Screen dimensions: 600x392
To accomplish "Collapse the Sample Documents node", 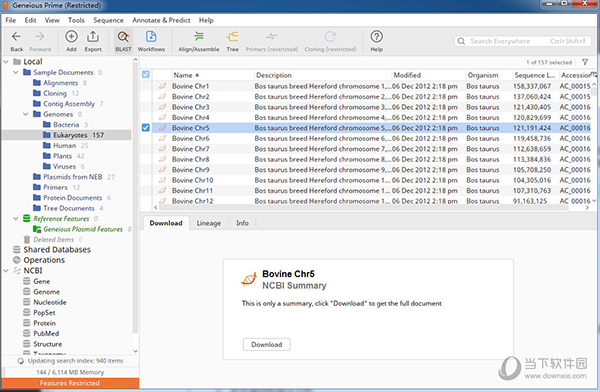I will (16, 72).
